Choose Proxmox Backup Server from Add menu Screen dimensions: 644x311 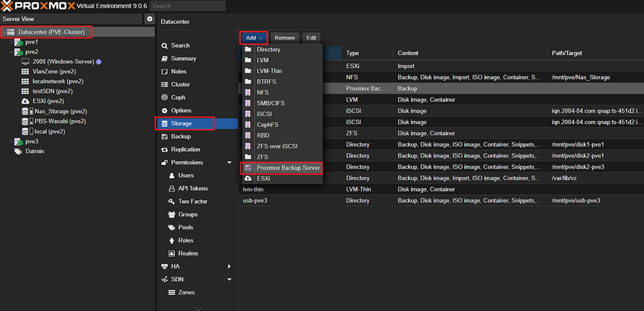288,168
